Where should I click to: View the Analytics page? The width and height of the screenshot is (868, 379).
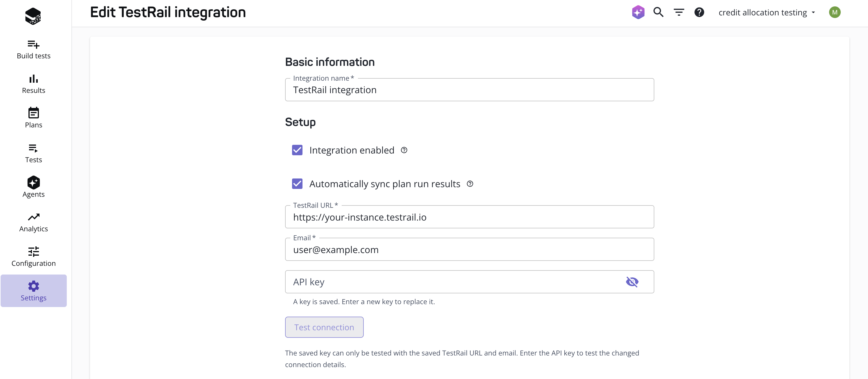tap(33, 222)
